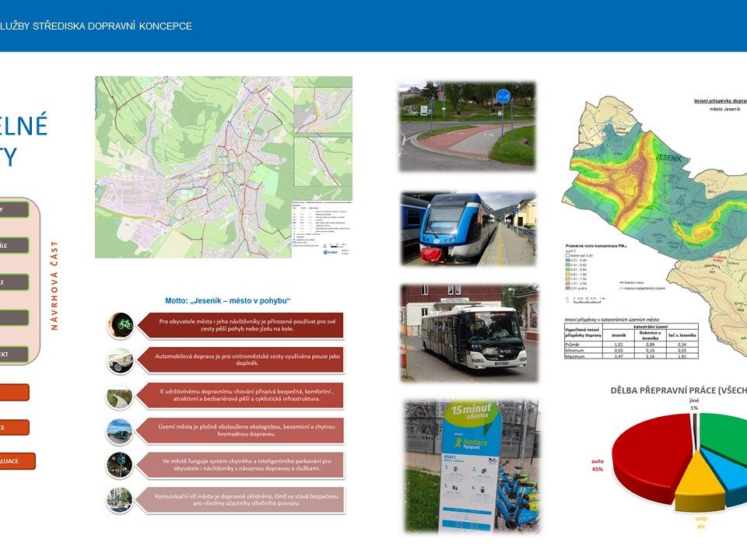Open the blue train at station photo

(x=468, y=229)
